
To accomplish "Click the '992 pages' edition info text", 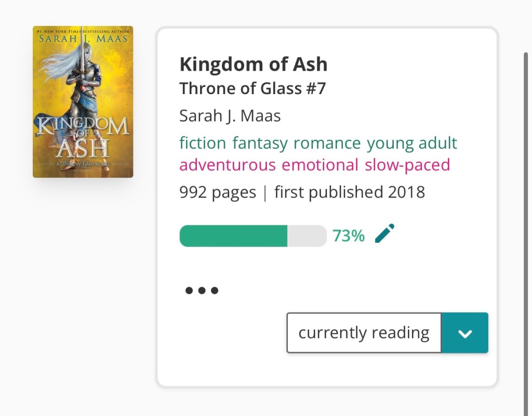I will coord(218,192).
